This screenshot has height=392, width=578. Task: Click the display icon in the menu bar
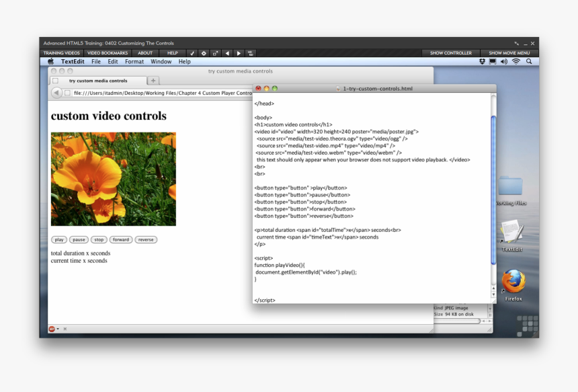493,62
